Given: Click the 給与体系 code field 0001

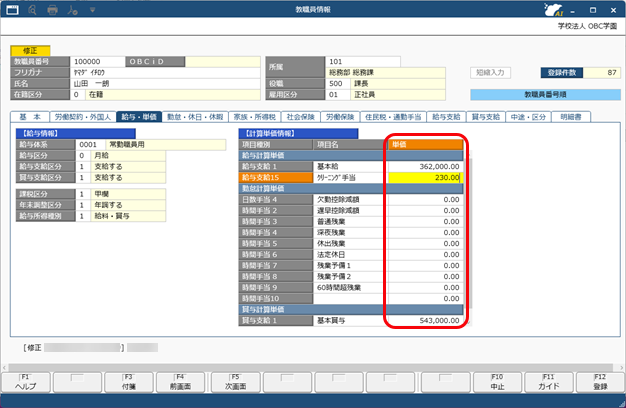Looking at the screenshot, I should tap(90, 145).
